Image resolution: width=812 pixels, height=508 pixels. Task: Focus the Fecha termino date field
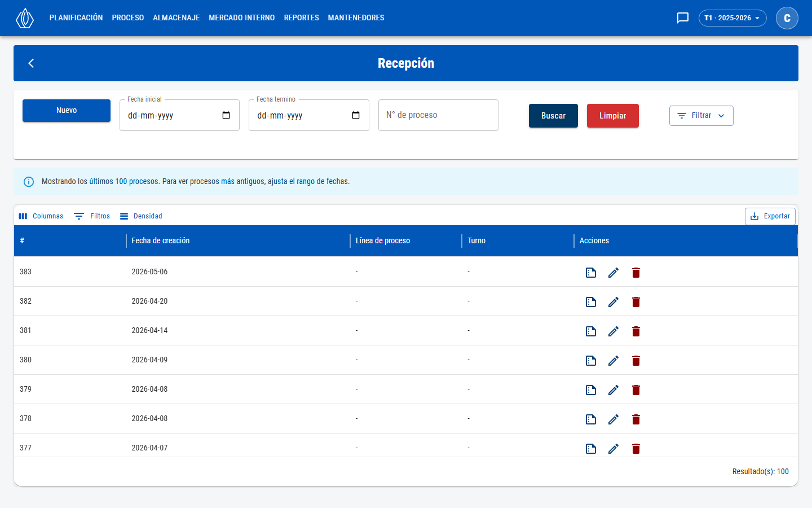pos(309,115)
